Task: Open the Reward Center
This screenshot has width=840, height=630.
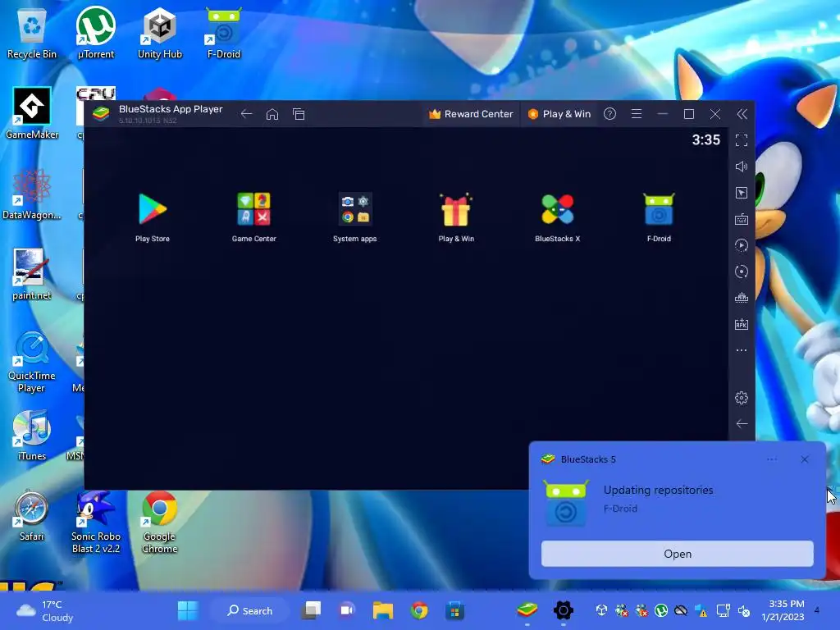Action: [x=471, y=114]
